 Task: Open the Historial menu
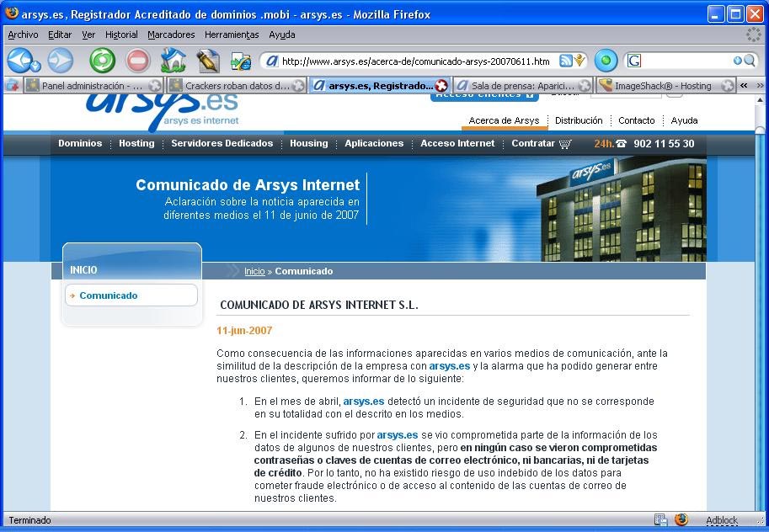click(121, 35)
